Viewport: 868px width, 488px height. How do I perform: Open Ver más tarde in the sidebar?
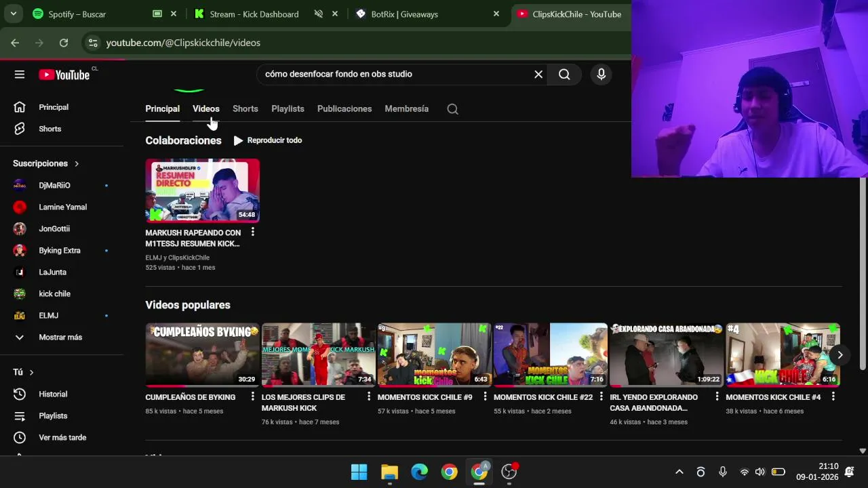pyautogui.click(x=62, y=437)
